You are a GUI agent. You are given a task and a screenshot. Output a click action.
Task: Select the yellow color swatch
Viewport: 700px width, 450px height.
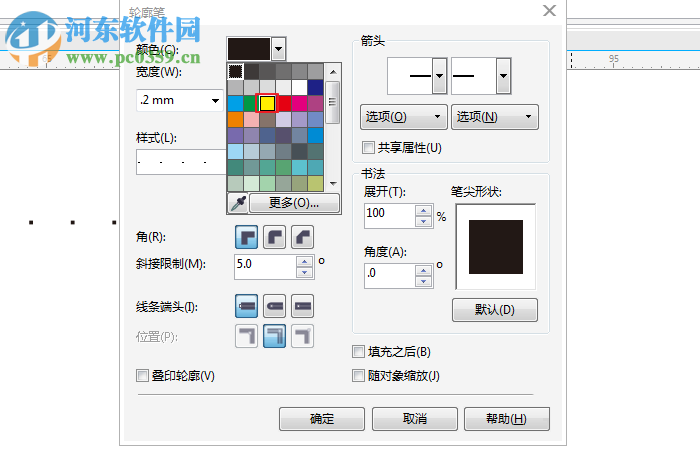pos(267,104)
